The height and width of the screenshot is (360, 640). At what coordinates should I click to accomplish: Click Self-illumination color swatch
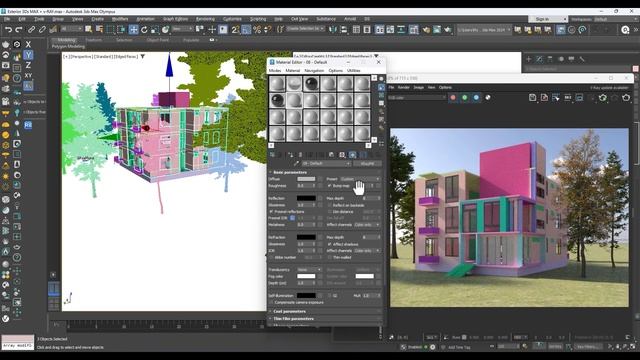click(306, 296)
